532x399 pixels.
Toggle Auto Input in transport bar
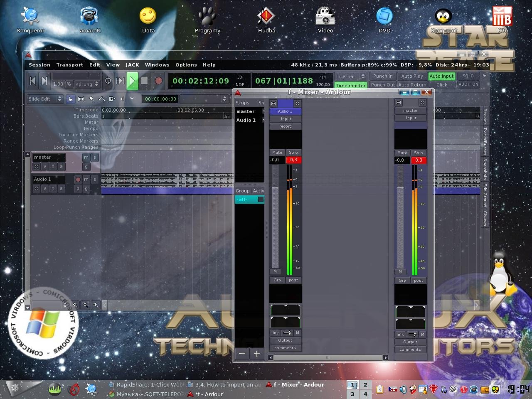tap(441, 76)
